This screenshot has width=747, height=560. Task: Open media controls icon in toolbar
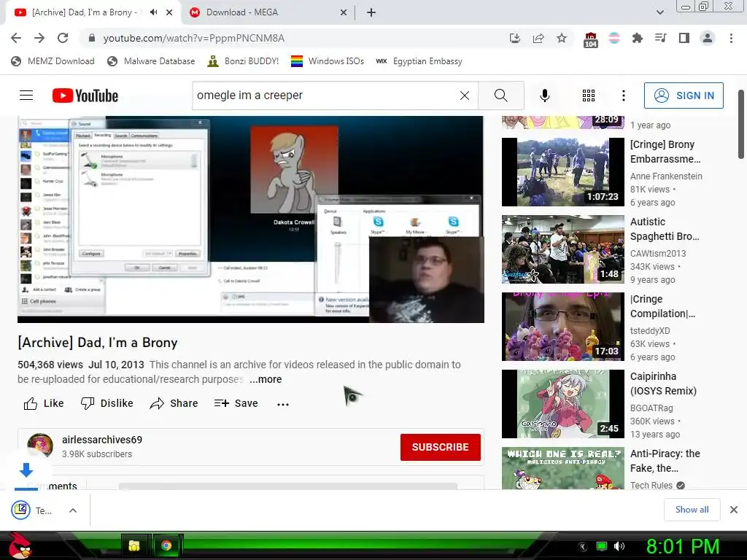[x=660, y=38]
